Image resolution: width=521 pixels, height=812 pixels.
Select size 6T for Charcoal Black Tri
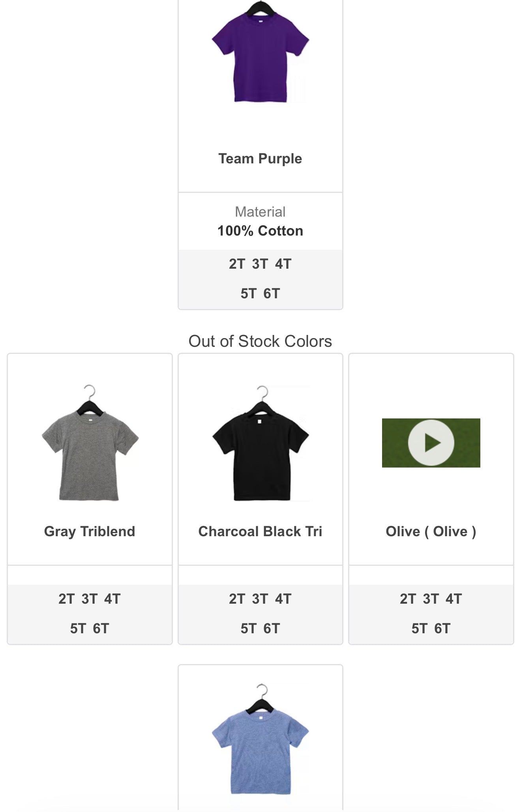(x=272, y=629)
